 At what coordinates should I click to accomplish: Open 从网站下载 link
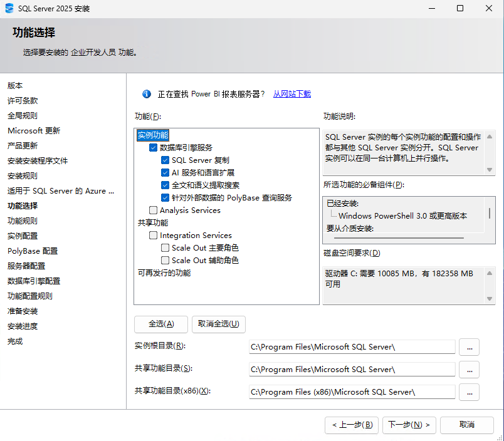click(291, 93)
